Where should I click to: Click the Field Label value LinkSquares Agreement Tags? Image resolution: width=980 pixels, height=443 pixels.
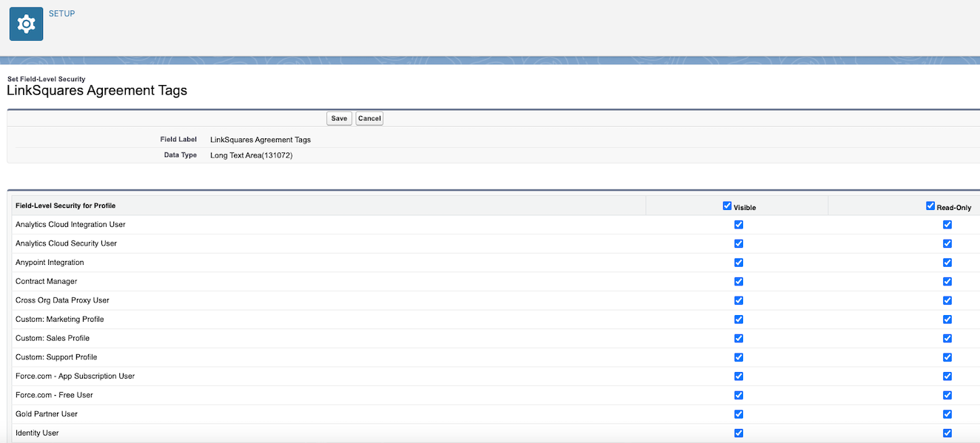[261, 140]
